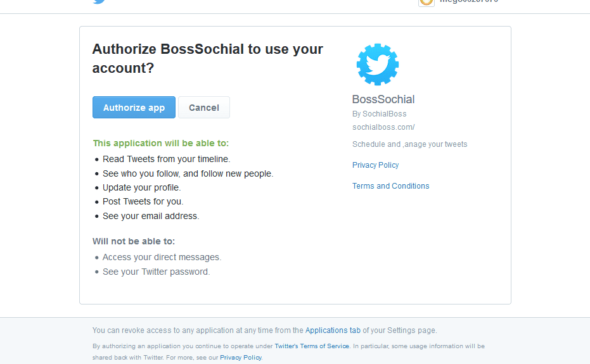This screenshot has width=590, height=364.
Task: Click the sochialboss.com website address
Action: (383, 127)
